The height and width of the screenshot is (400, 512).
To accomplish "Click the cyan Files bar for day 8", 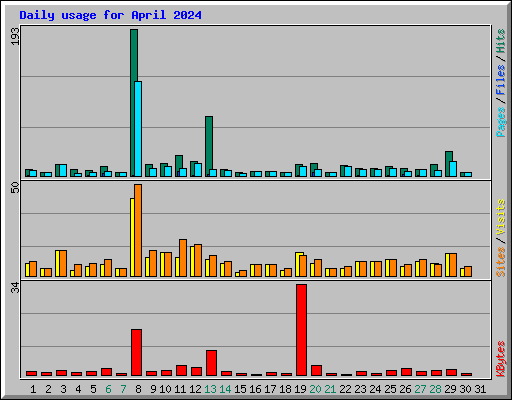I will click(x=138, y=129).
